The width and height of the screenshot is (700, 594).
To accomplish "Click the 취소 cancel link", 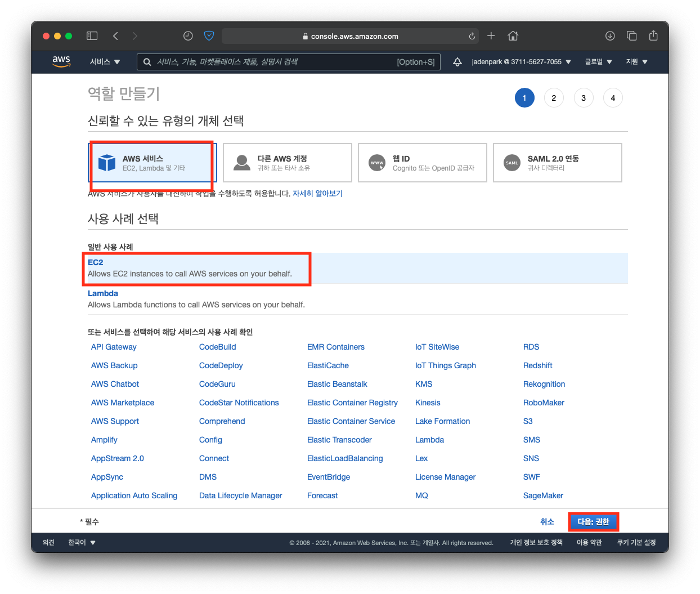I will 547,522.
